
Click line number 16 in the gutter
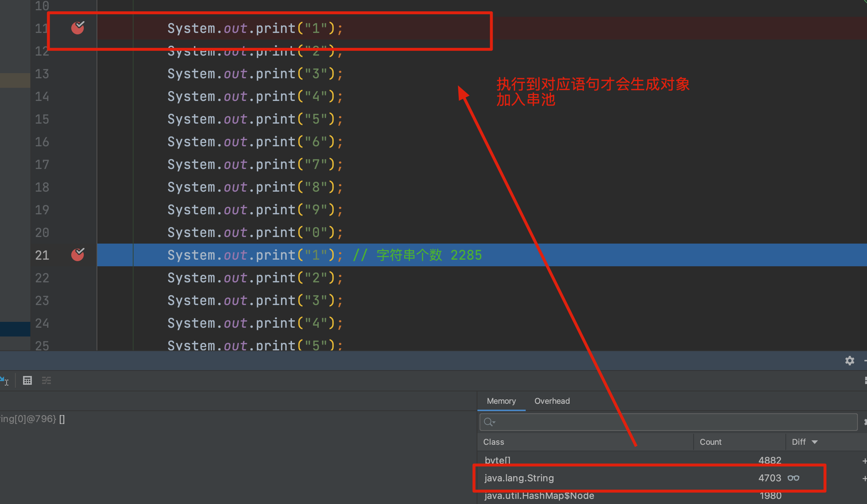pyautogui.click(x=42, y=142)
